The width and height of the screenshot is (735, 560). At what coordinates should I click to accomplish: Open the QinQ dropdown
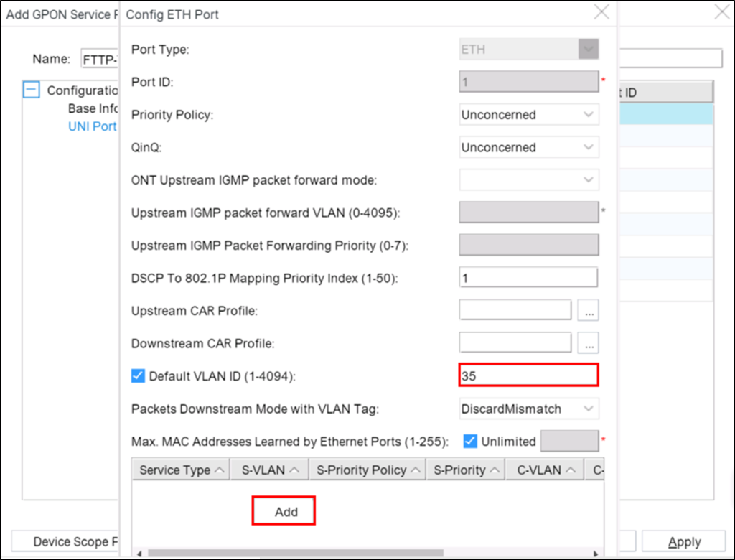tap(589, 147)
